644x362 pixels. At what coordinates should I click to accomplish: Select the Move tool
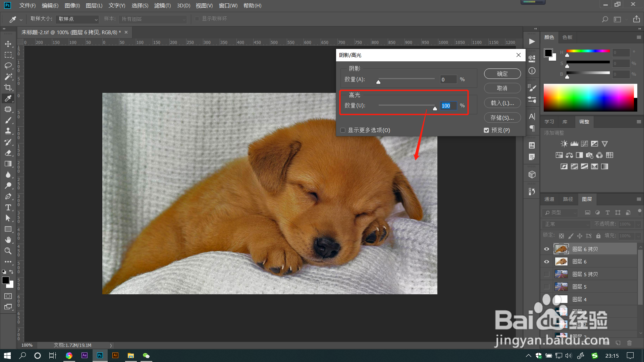[8, 44]
